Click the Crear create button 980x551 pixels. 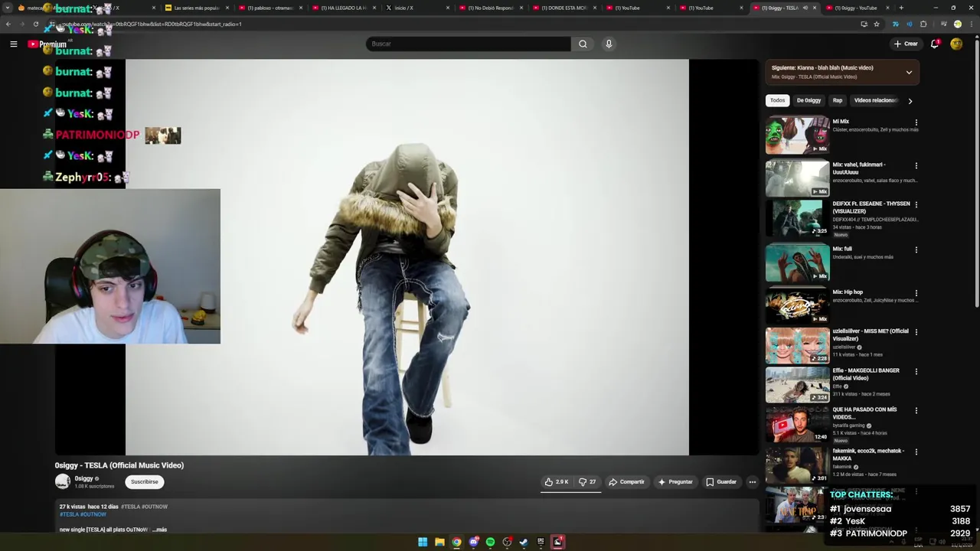pos(906,44)
